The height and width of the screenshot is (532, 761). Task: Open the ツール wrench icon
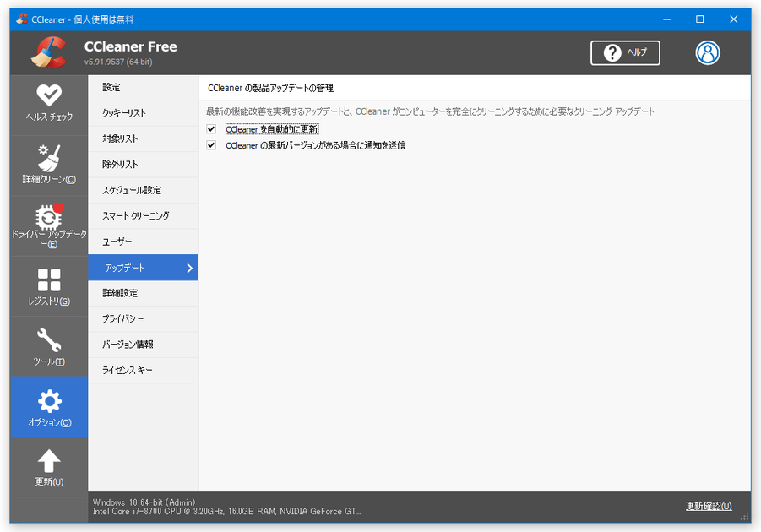[x=49, y=339]
